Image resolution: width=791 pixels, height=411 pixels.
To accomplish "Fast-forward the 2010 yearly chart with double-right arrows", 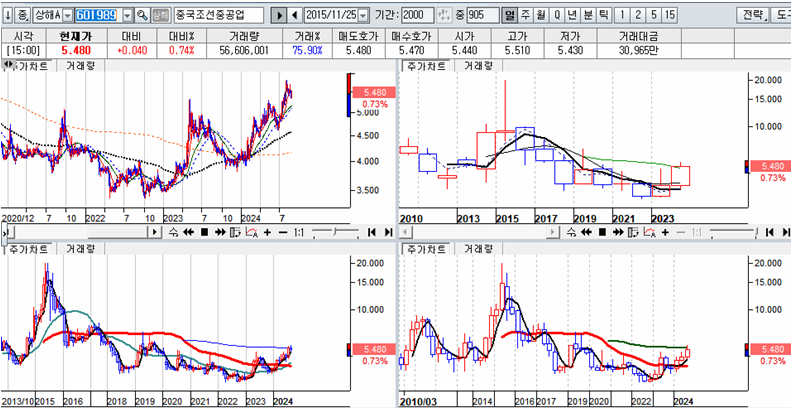I will tap(618, 232).
